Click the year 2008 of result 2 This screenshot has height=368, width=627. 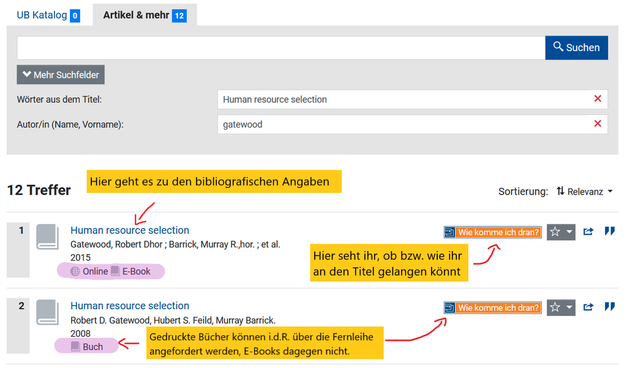80,333
